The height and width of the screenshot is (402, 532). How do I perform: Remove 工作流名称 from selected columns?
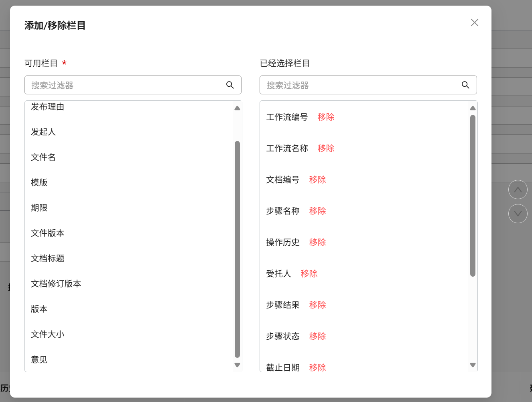coord(326,149)
